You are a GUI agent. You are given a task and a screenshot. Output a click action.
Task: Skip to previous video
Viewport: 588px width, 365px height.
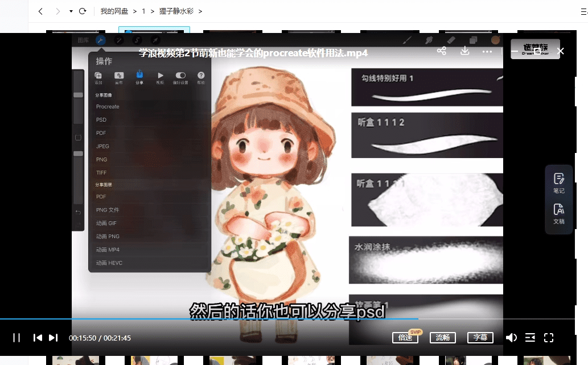[x=38, y=338]
